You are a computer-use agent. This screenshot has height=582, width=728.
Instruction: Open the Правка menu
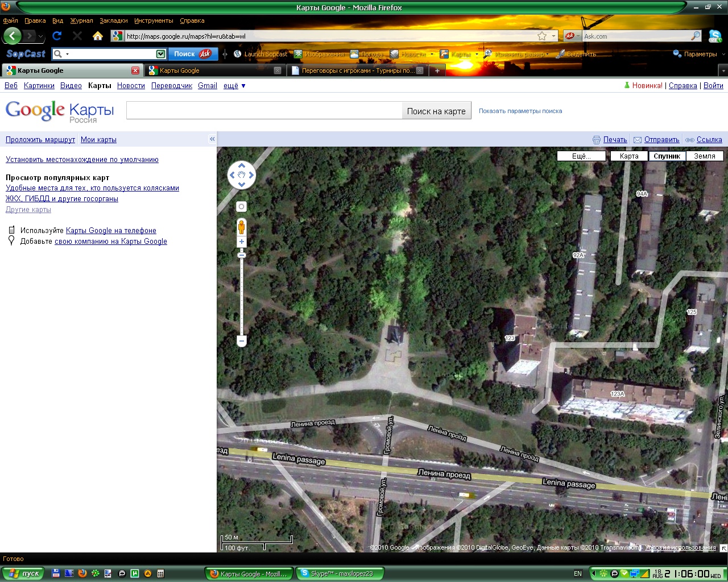point(35,20)
